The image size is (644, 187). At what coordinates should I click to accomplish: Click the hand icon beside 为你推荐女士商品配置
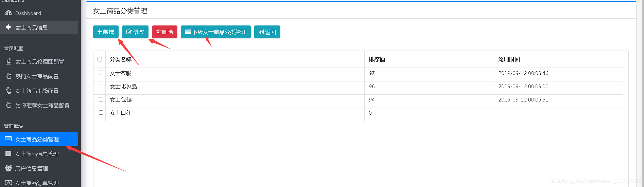pos(8,105)
